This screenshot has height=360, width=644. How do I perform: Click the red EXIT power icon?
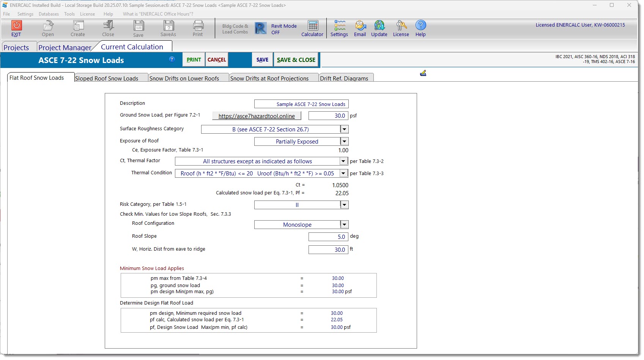(16, 25)
